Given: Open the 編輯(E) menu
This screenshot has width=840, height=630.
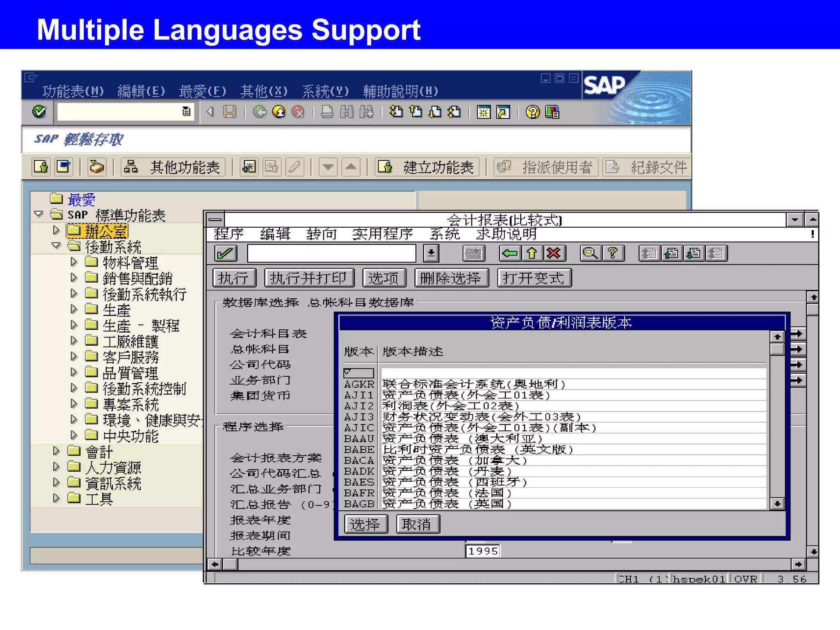Looking at the screenshot, I should point(141,91).
